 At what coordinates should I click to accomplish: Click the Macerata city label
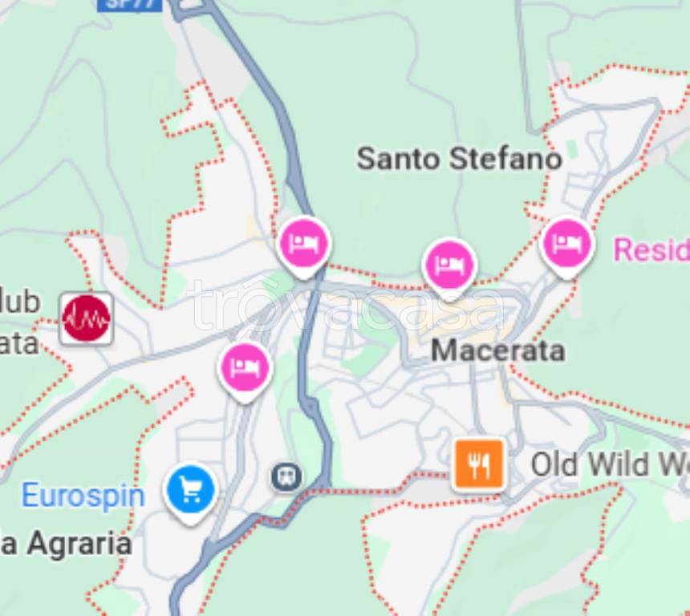coord(497,351)
